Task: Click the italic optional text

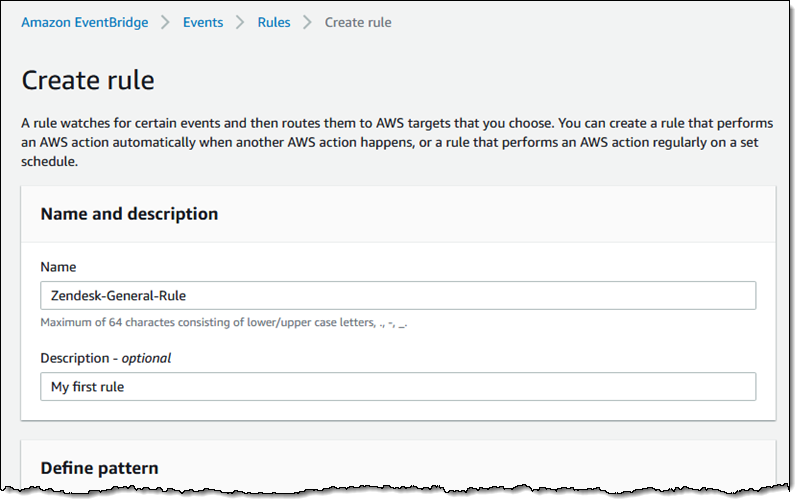Action: point(147,358)
